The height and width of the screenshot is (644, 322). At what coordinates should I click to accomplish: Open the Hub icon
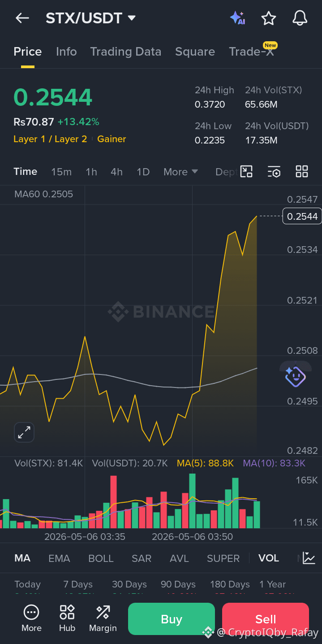pos(67,618)
